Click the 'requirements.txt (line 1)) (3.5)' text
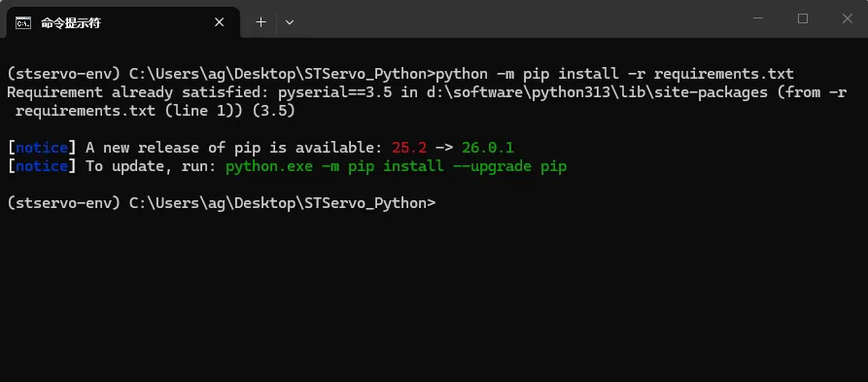Image resolution: width=868 pixels, height=382 pixels. [156, 111]
